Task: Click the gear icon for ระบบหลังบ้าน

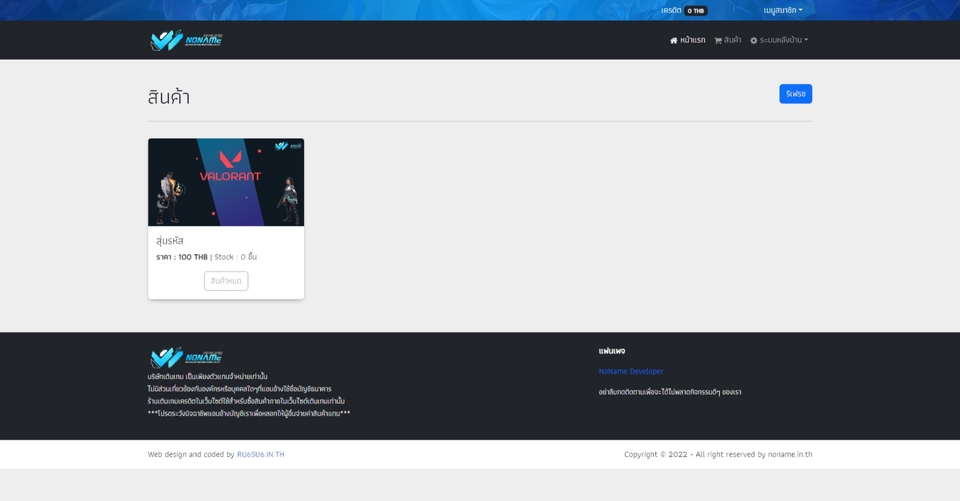Action: pos(754,40)
